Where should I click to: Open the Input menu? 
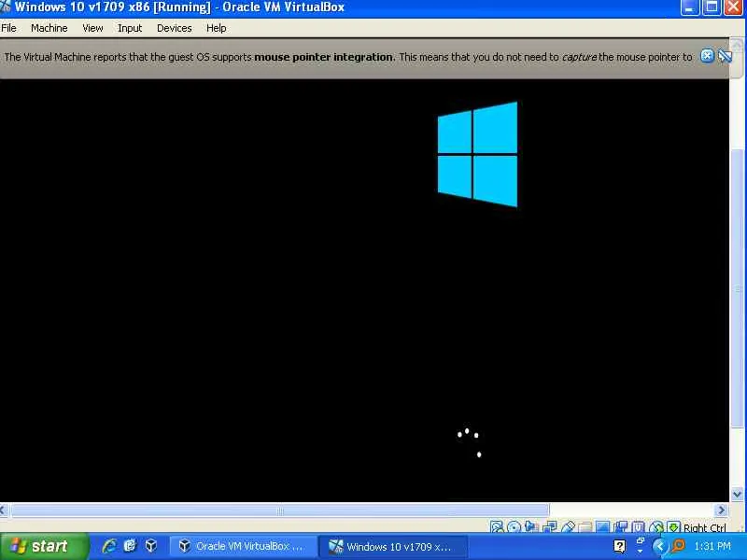pos(130,28)
